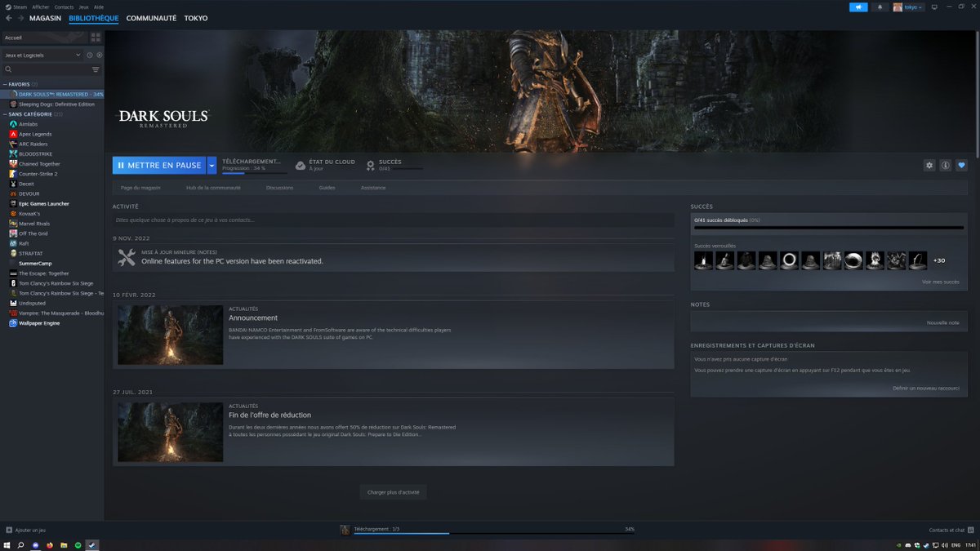Viewport: 980px width, 551px height.
Task: Toggle the favorite heart icon
Action: pos(961,165)
